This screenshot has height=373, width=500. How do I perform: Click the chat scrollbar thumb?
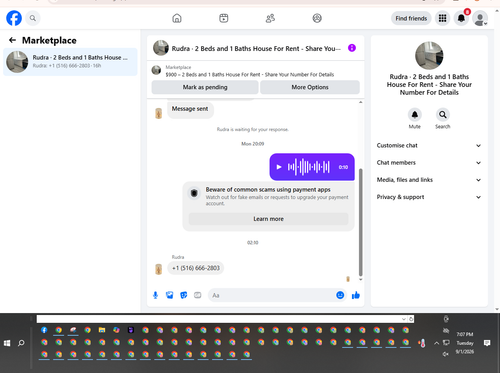[x=360, y=222]
